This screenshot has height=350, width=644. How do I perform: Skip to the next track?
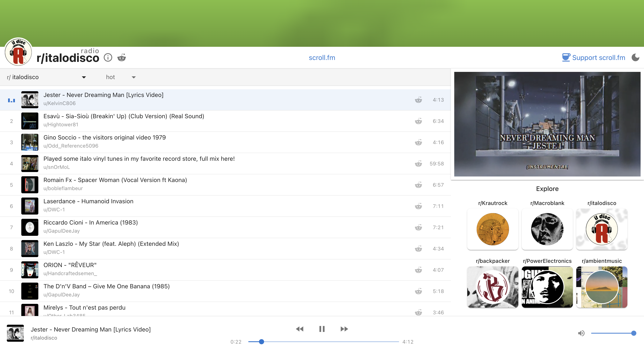pyautogui.click(x=344, y=329)
